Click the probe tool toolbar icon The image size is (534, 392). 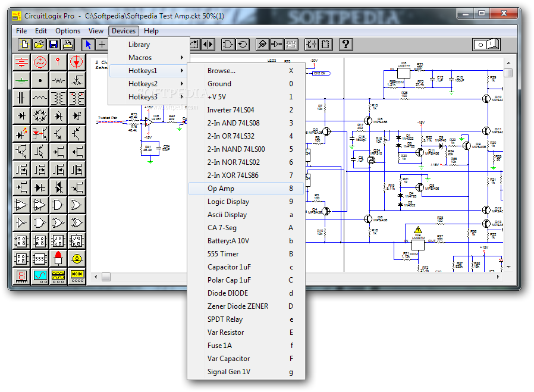click(262, 44)
